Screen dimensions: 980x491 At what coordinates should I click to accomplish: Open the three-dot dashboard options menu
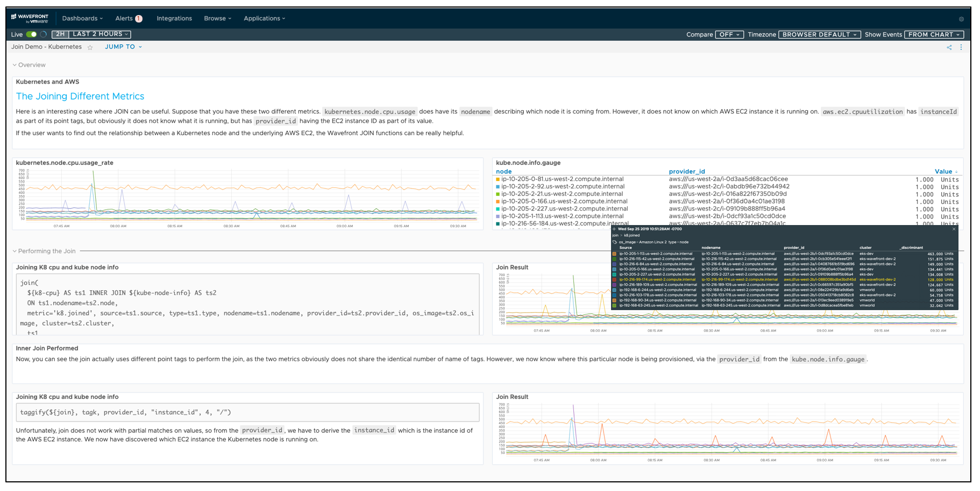coord(961,47)
